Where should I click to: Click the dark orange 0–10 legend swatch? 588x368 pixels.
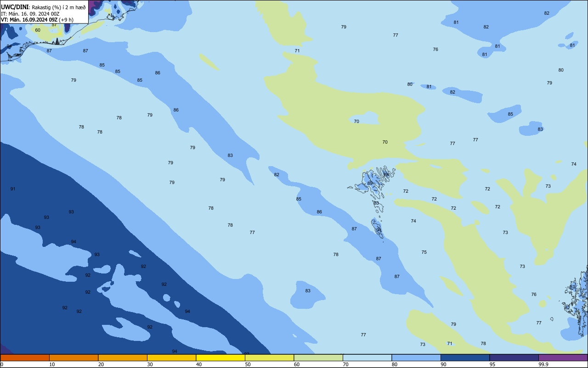click(25, 357)
